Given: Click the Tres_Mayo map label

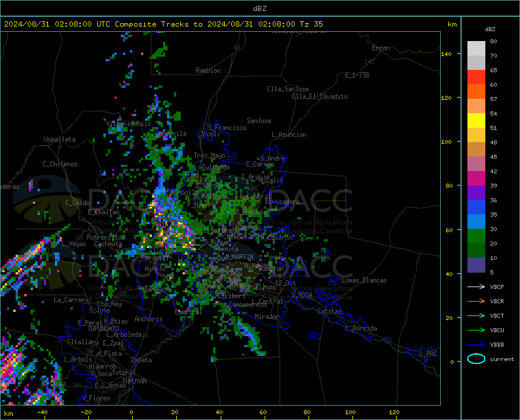Looking at the screenshot, I should tap(209, 155).
